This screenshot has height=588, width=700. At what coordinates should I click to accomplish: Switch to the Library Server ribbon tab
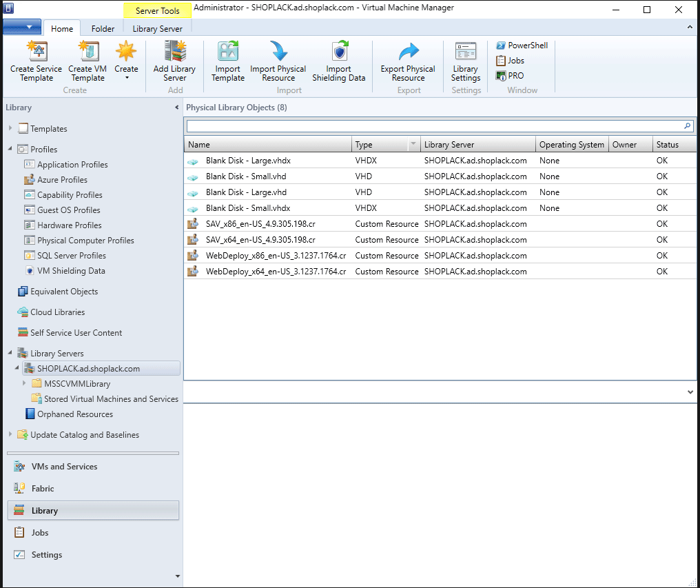pyautogui.click(x=158, y=28)
